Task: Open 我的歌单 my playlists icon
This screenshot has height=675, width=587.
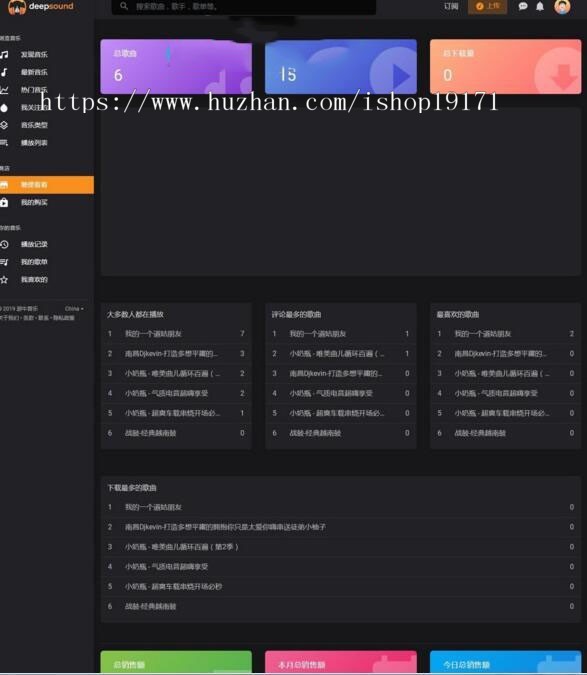Action: [4, 262]
